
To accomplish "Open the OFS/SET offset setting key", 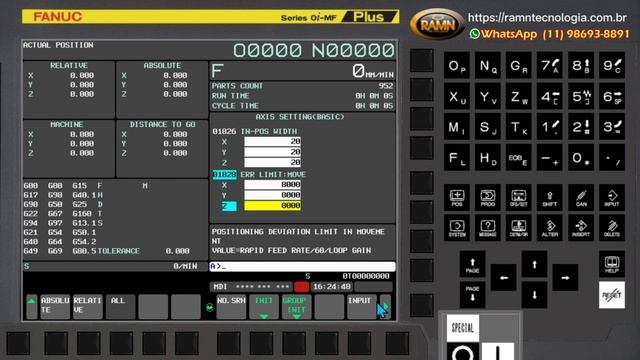I will tap(519, 198).
